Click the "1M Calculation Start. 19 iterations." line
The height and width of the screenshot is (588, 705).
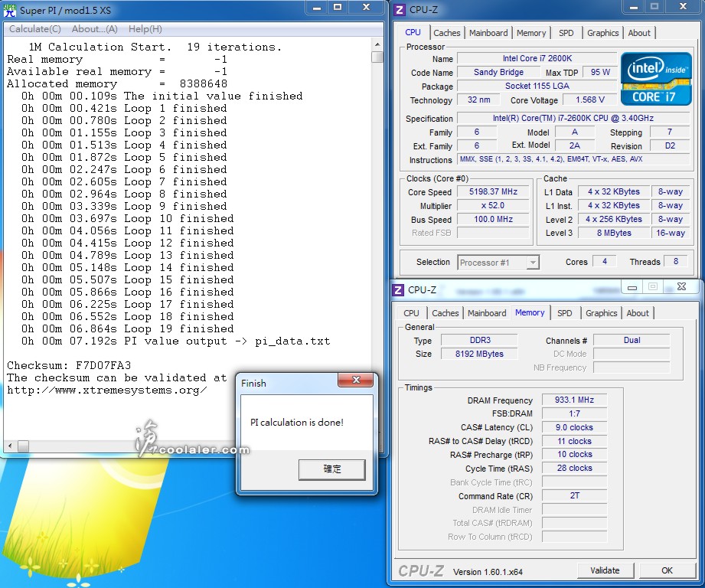155,47
